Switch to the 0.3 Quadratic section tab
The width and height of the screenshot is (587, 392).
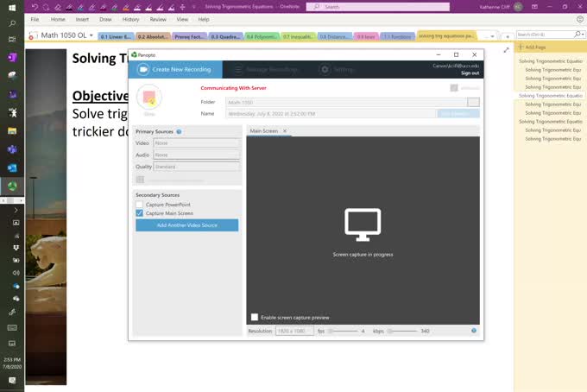[226, 37]
